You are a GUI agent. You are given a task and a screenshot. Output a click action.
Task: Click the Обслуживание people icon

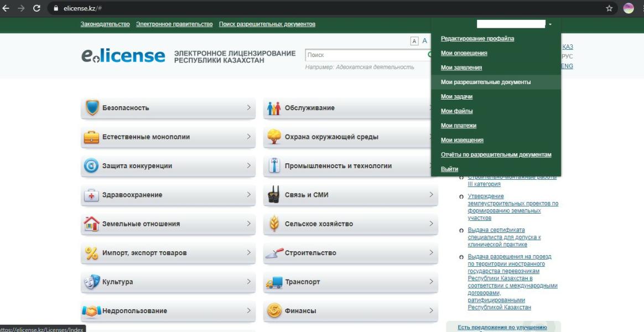[274, 108]
